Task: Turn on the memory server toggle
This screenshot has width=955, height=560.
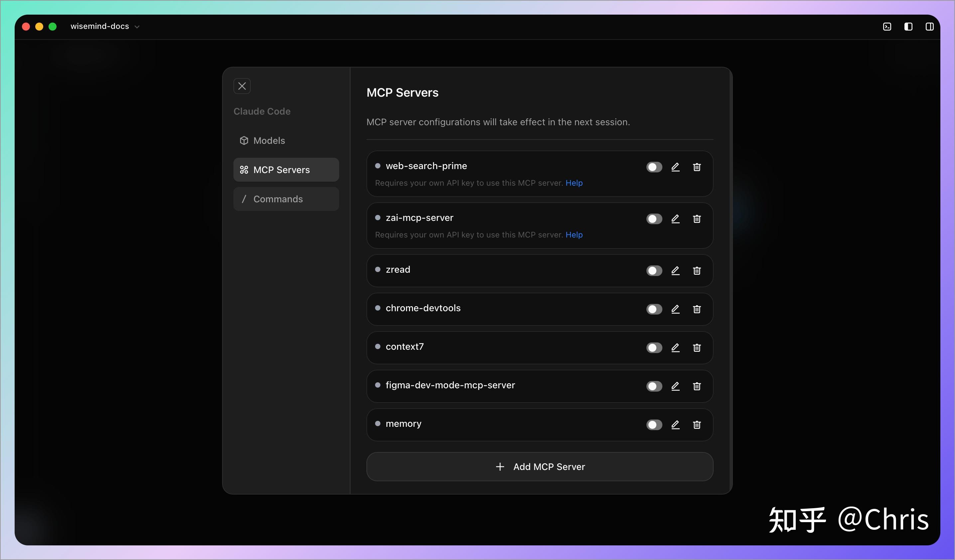Action: coord(654,425)
